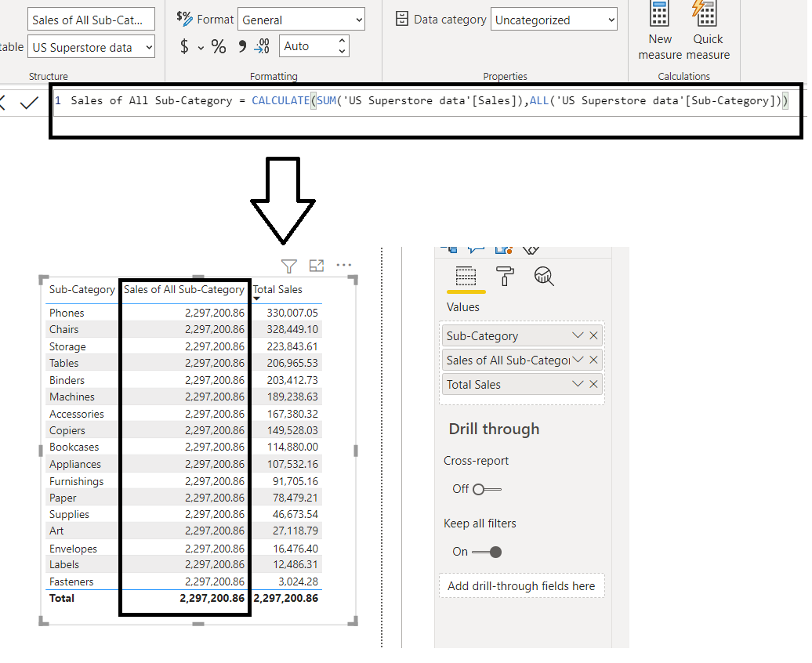Apply thousands separator comma icon
This screenshot has width=812, height=663.
tap(242, 46)
